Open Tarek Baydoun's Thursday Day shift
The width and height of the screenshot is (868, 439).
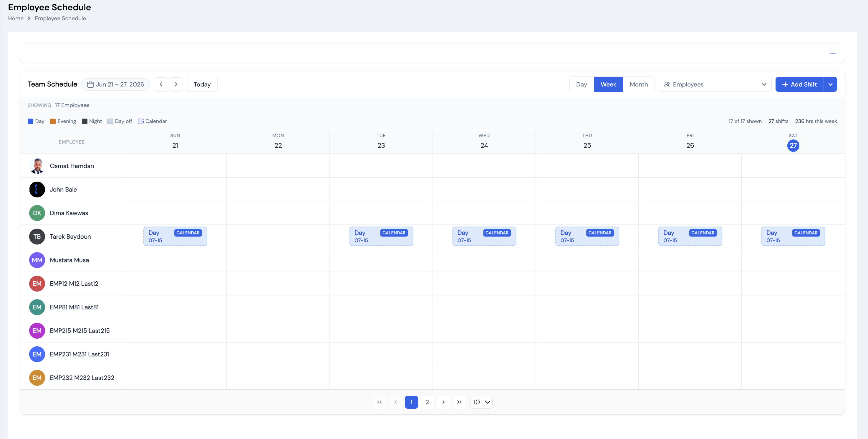(587, 236)
